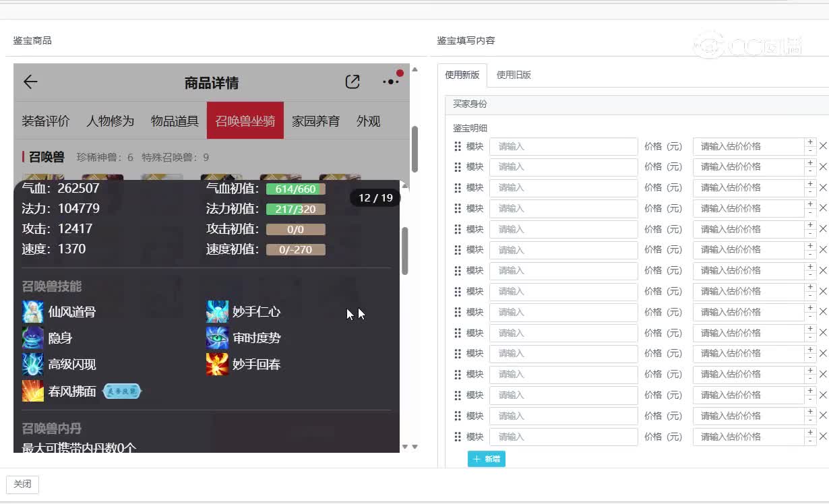Select the highlighted 召唤兽坐骑 tab
The image size is (829, 504).
[x=245, y=121]
